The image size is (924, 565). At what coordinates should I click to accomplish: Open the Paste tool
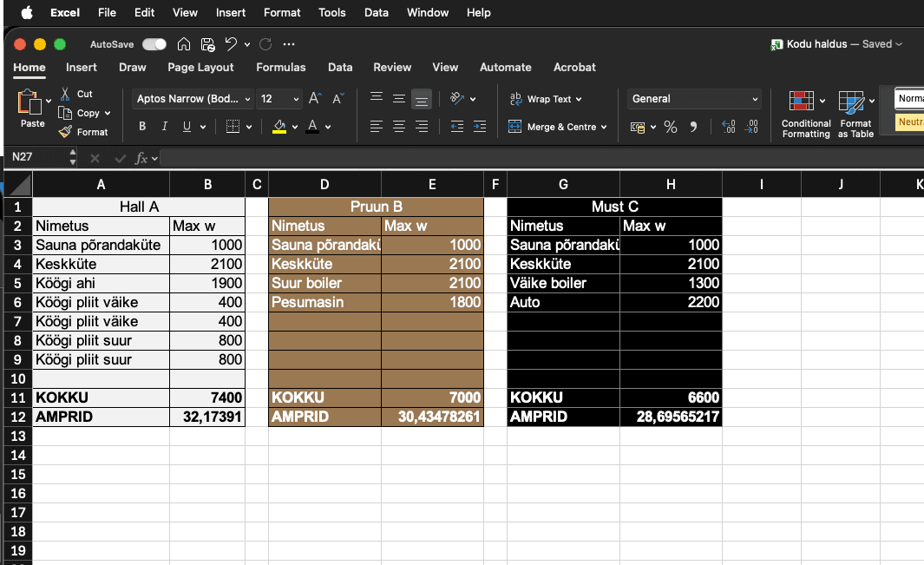29,106
